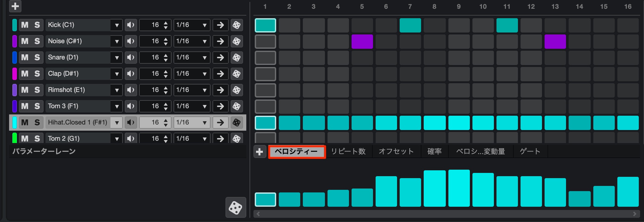Screen dimensions: 644x222
Task: Add a parameter lane with plus button
Action: point(259,152)
